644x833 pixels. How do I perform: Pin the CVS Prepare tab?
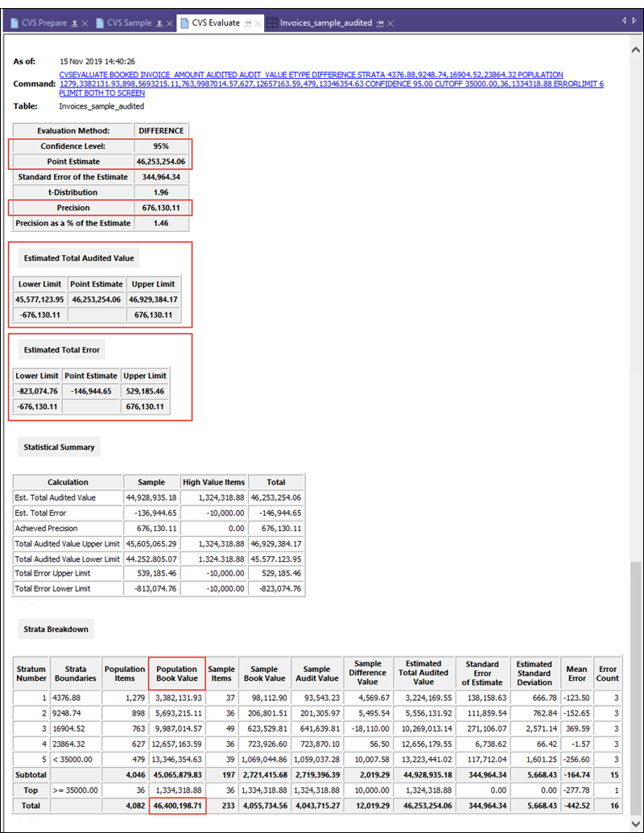pyautogui.click(x=73, y=24)
